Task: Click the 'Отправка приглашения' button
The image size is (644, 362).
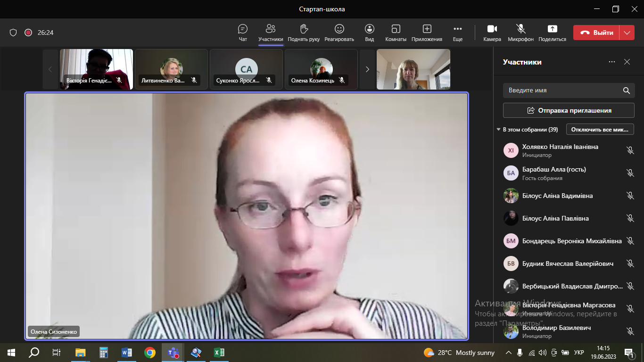Action: [569, 110]
